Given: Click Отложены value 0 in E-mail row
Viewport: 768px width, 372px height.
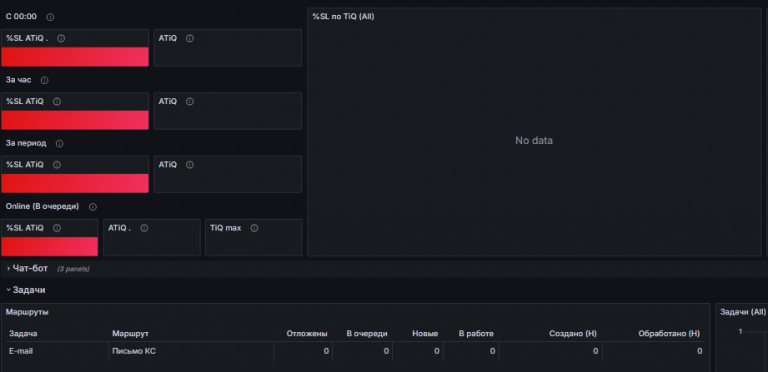Looking at the screenshot, I should click(326, 351).
